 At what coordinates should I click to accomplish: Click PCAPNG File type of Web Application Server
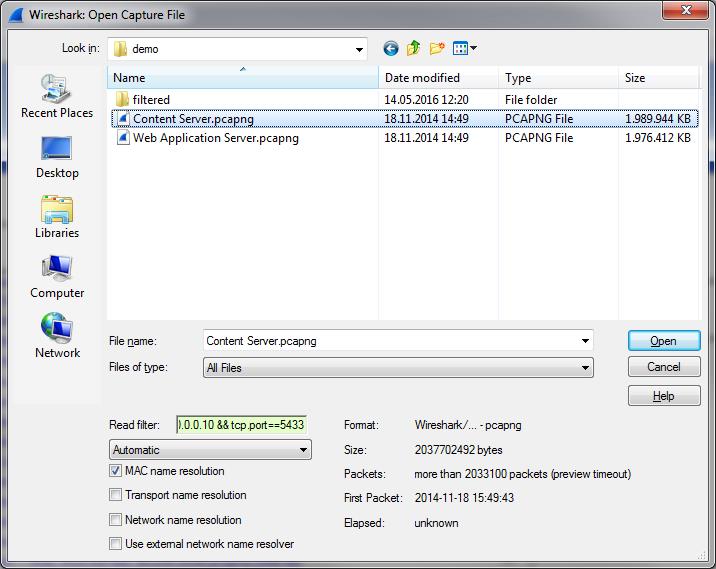pos(539,137)
